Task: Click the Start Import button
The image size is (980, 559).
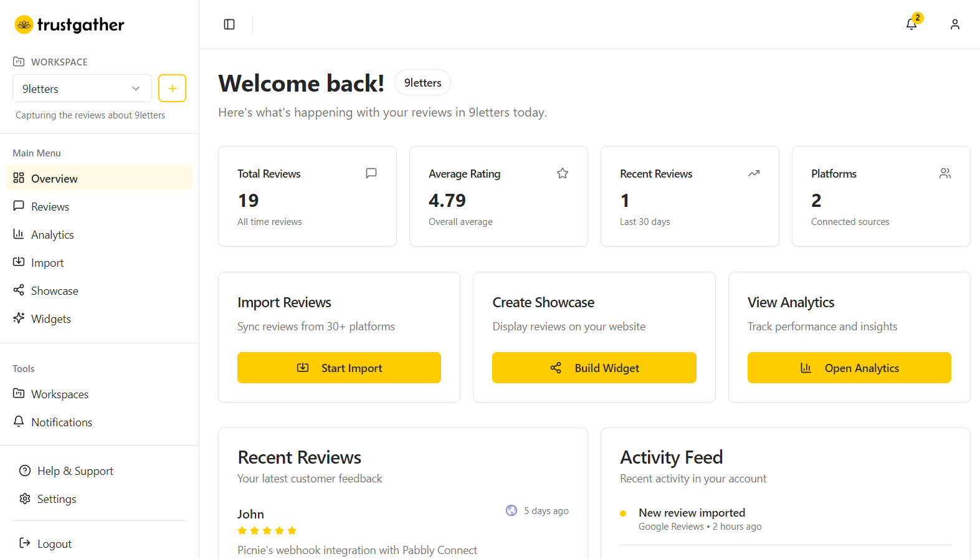Action: pos(339,368)
